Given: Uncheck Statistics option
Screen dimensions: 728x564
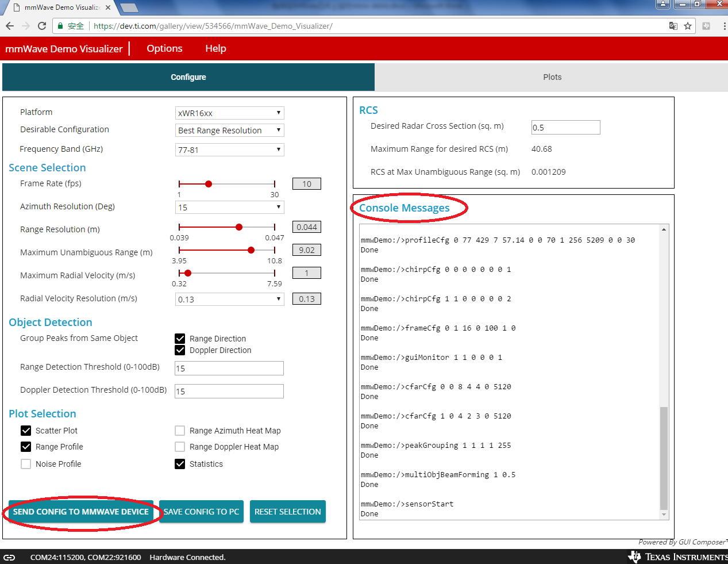Looking at the screenshot, I should [x=180, y=464].
